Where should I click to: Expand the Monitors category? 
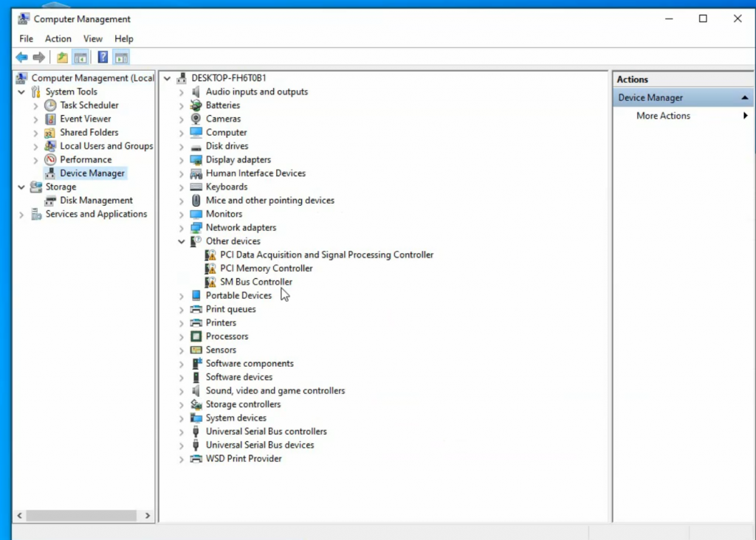(182, 215)
